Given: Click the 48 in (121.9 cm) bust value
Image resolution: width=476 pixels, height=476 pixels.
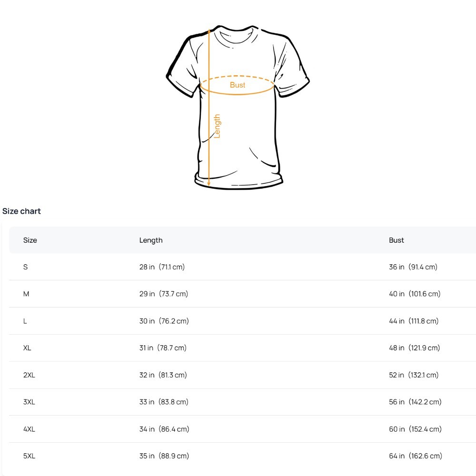Looking at the screenshot, I should click(415, 348).
